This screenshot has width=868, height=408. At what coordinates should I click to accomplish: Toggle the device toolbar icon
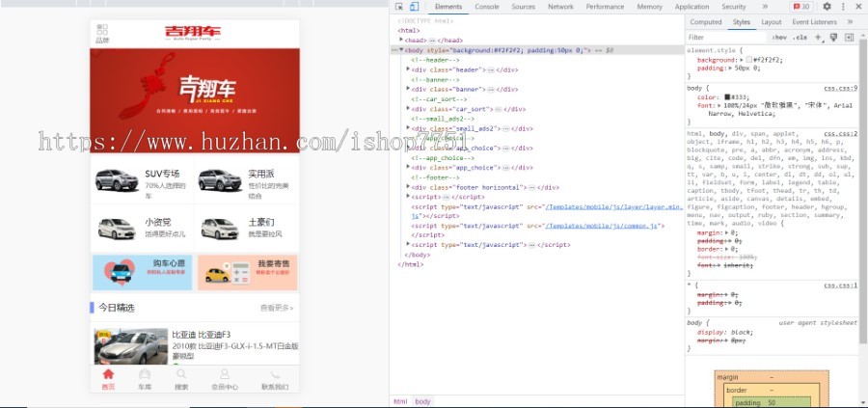(414, 7)
